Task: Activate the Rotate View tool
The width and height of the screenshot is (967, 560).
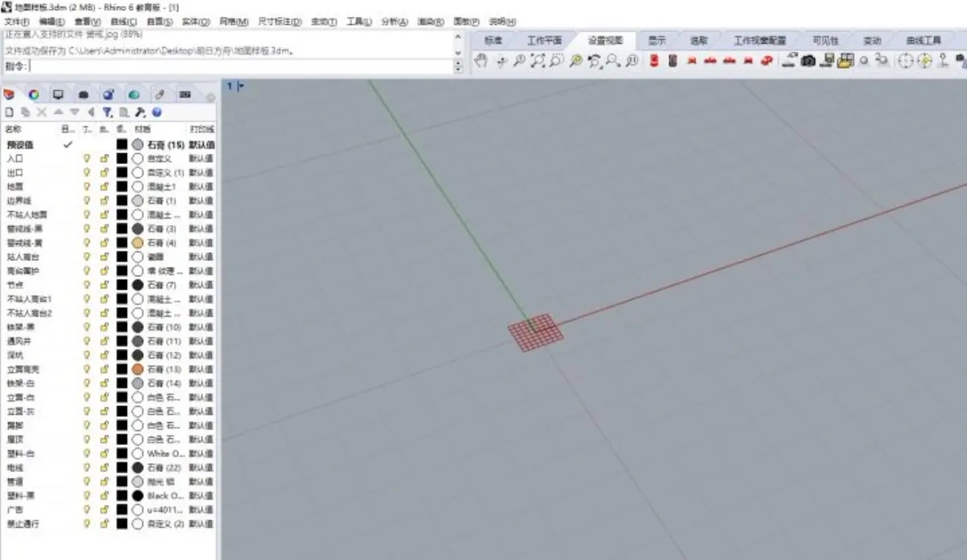Action: pyautogui.click(x=501, y=62)
